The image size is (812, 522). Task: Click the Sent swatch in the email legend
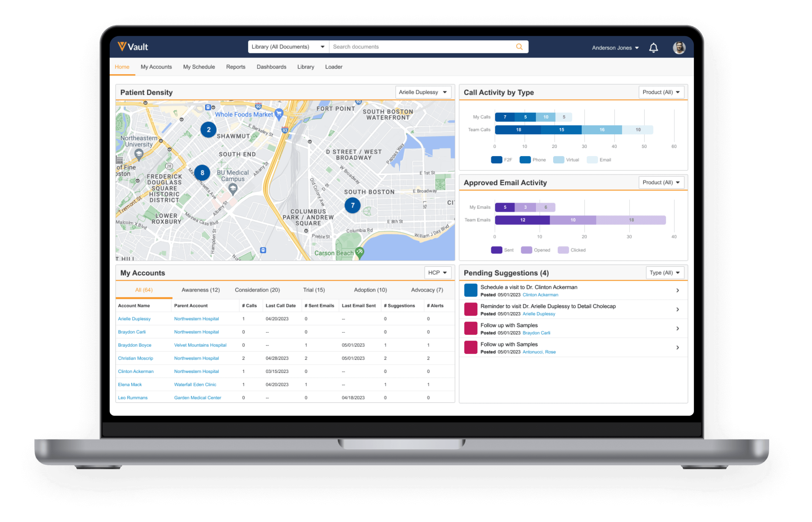[496, 250]
